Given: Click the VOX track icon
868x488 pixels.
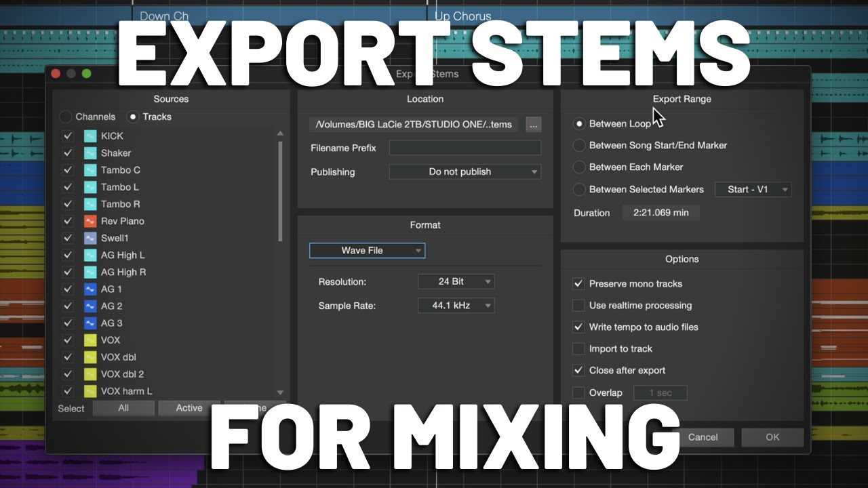Looking at the screenshot, I should point(90,340).
